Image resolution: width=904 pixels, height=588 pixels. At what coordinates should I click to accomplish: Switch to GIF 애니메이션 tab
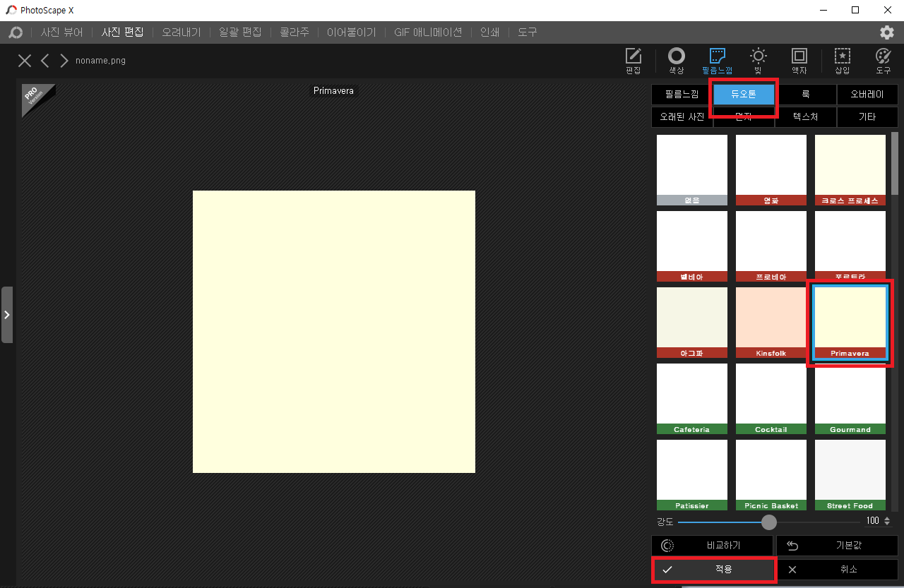428,32
